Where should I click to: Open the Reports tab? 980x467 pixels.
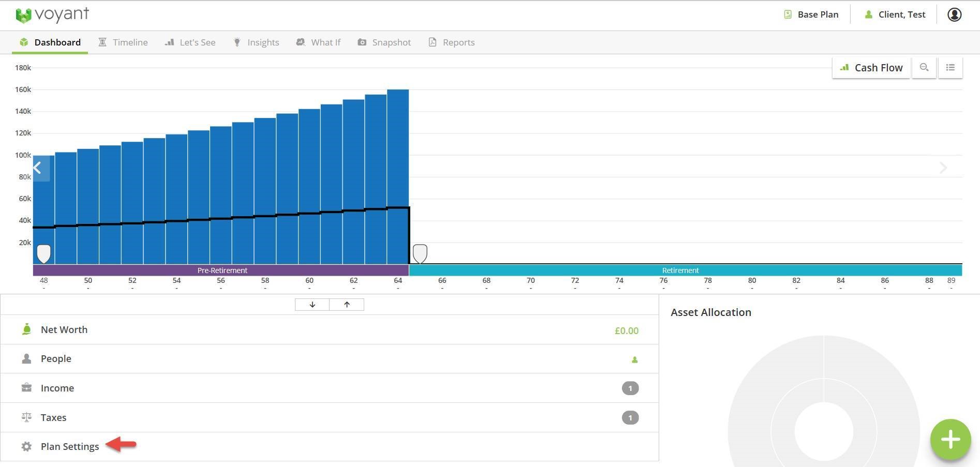[x=452, y=42]
